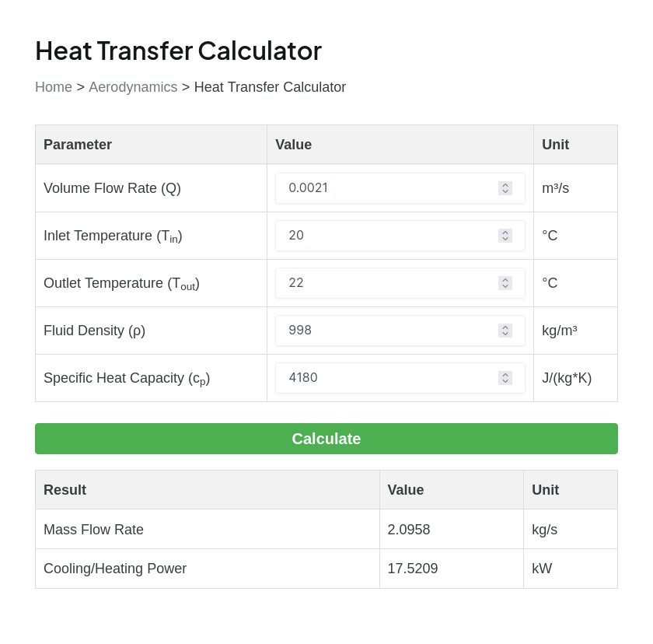
Task: Click the Volume Flow Rate increment arrow
Action: pyautogui.click(x=505, y=185)
